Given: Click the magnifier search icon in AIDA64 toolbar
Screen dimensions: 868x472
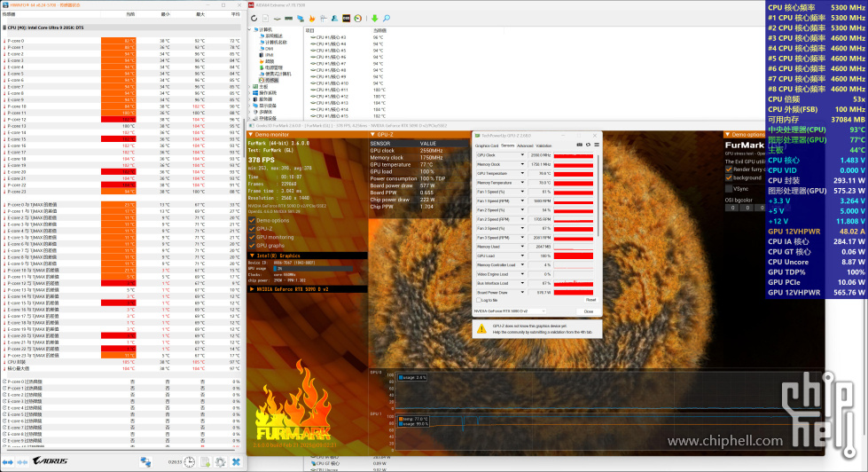Looking at the screenshot, I should (x=387, y=18).
